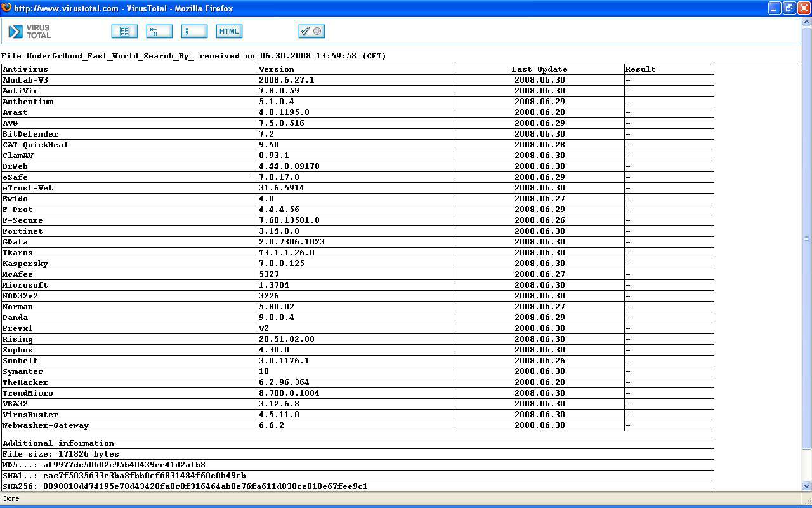812x508 pixels.
Task: Click version T3.1.1.26.0 cell
Action: [x=287, y=253]
